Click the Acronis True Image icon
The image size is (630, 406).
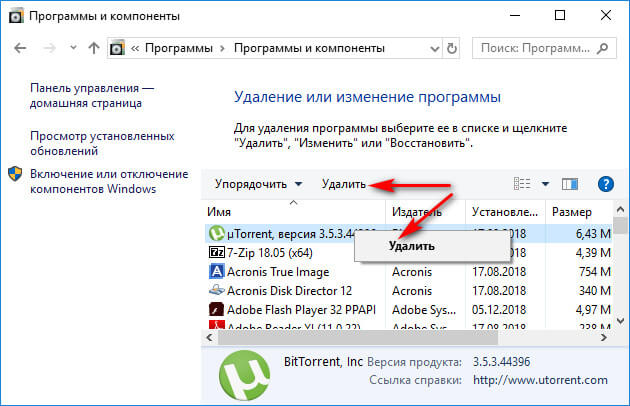(217, 271)
